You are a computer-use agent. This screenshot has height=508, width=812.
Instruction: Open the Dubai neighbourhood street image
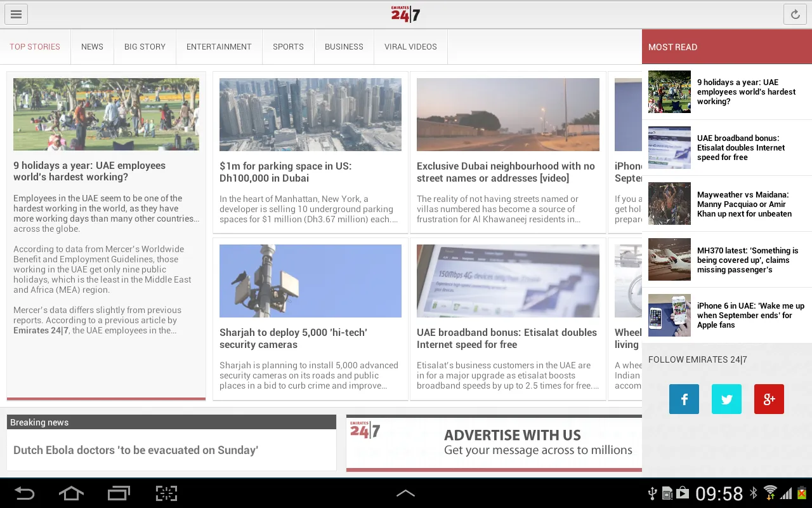tap(508, 114)
